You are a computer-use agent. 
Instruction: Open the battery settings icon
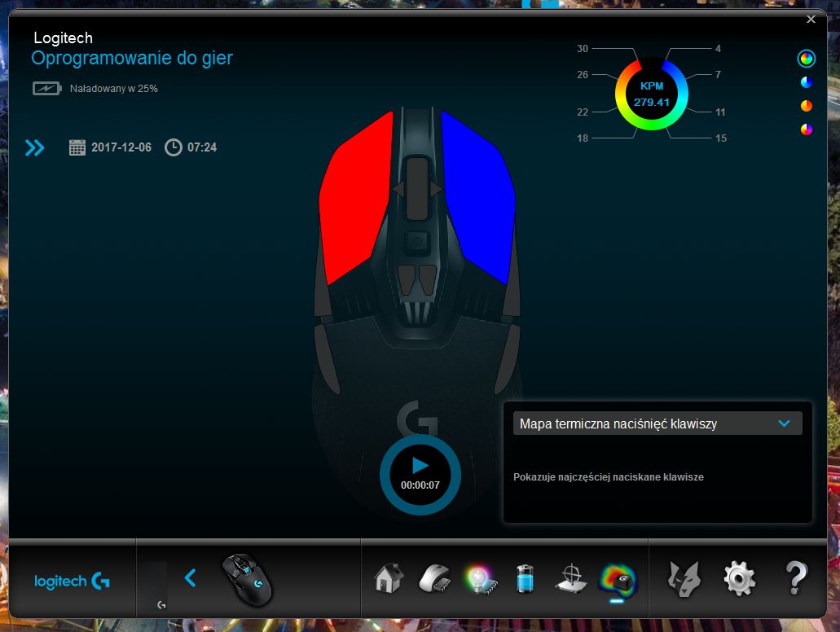[x=526, y=578]
